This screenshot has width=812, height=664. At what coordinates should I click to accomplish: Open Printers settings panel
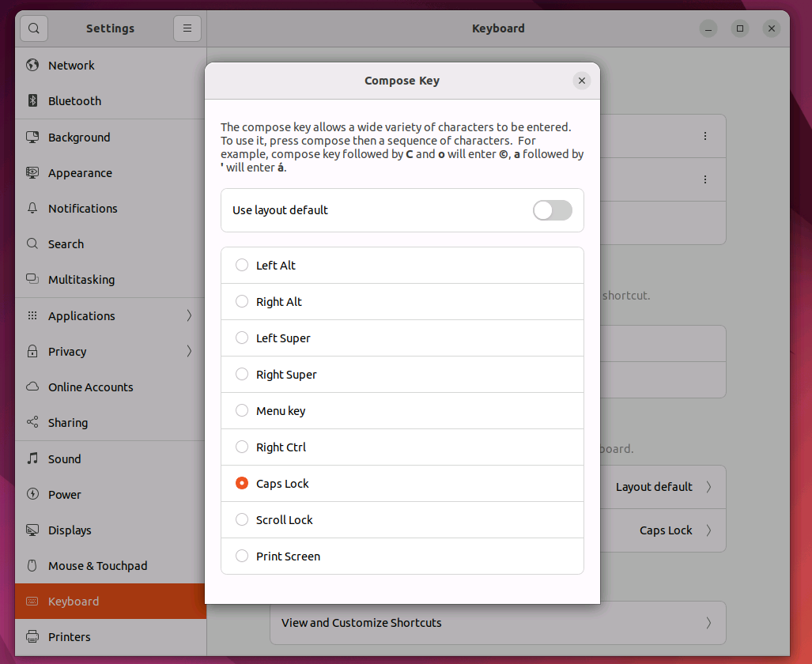(111, 636)
